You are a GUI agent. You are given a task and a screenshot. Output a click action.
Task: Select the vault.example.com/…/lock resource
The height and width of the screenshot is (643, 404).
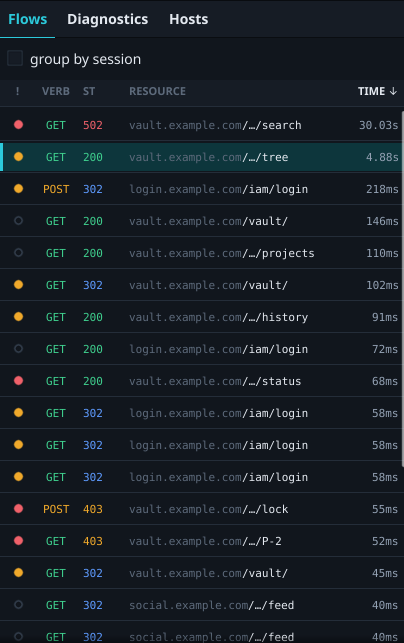(x=209, y=509)
